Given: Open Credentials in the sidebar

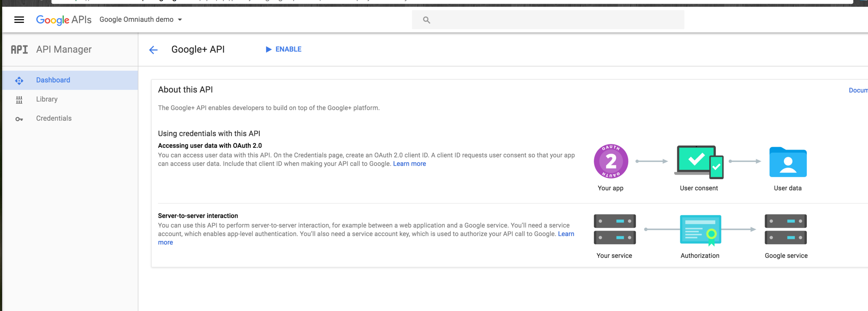Looking at the screenshot, I should (70, 119).
